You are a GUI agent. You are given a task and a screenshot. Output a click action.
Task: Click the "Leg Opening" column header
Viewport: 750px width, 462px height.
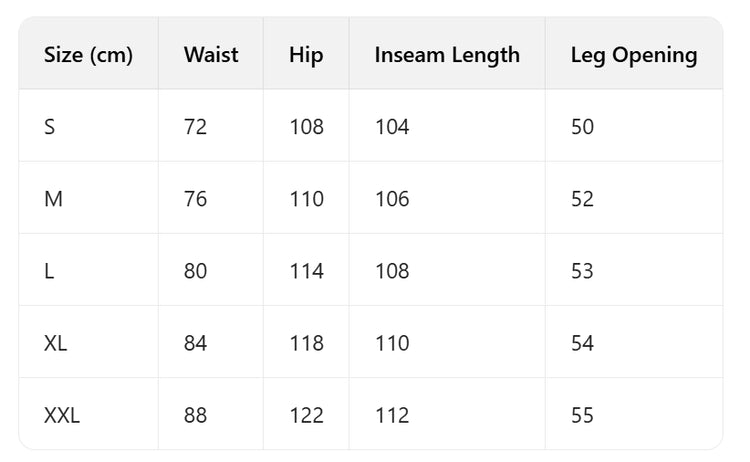[x=634, y=55]
